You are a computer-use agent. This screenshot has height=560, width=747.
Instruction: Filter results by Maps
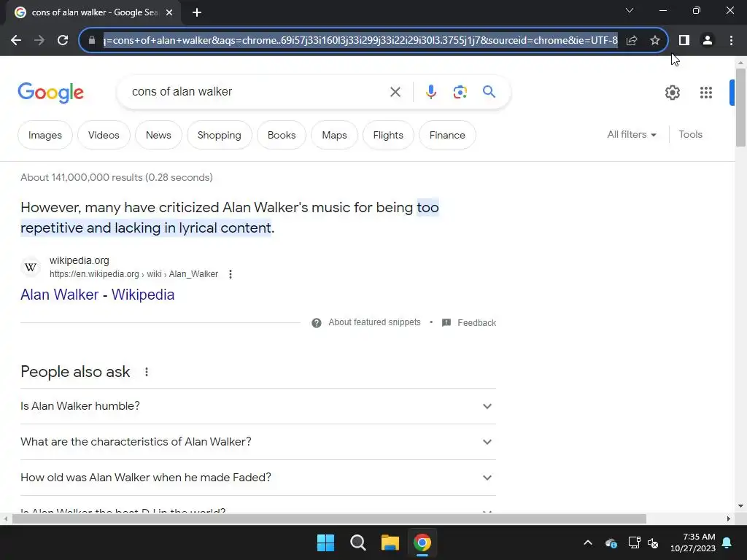(334, 135)
